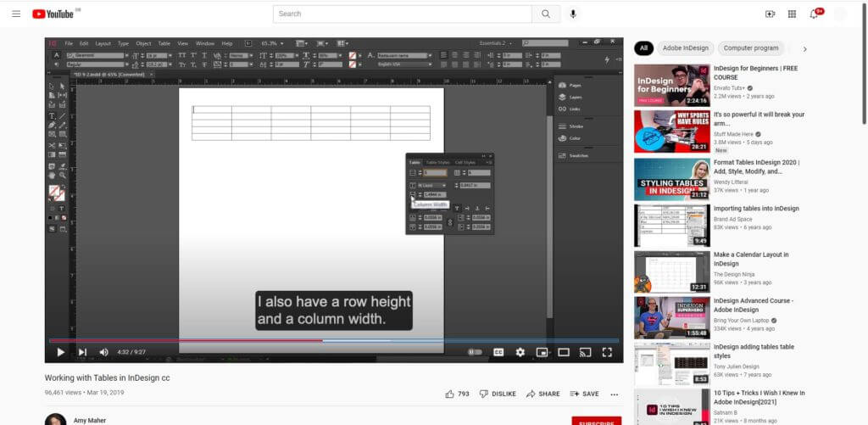Switch to the Cell Styles tab
The width and height of the screenshot is (868, 425).
pos(465,162)
